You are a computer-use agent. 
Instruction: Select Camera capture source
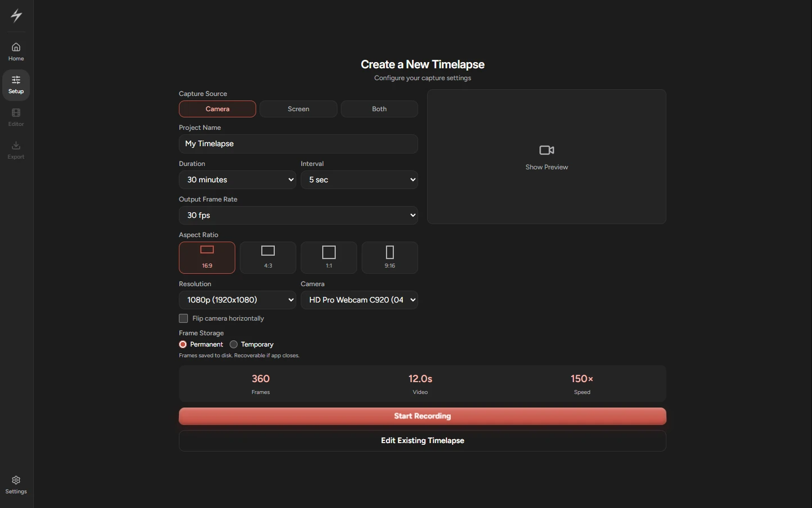coord(217,109)
